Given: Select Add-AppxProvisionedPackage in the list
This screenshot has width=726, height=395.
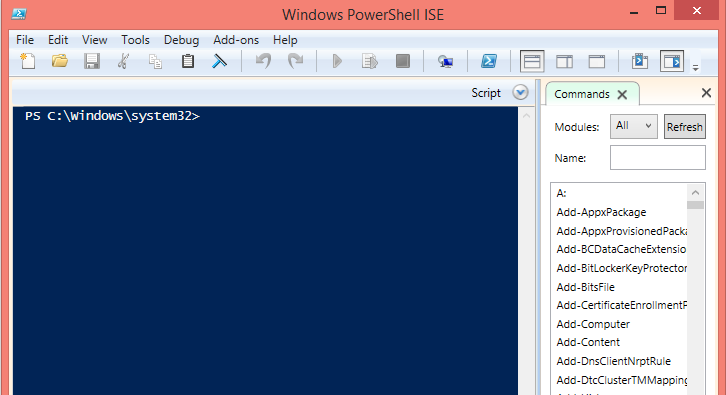Looking at the screenshot, I should [x=621, y=231].
